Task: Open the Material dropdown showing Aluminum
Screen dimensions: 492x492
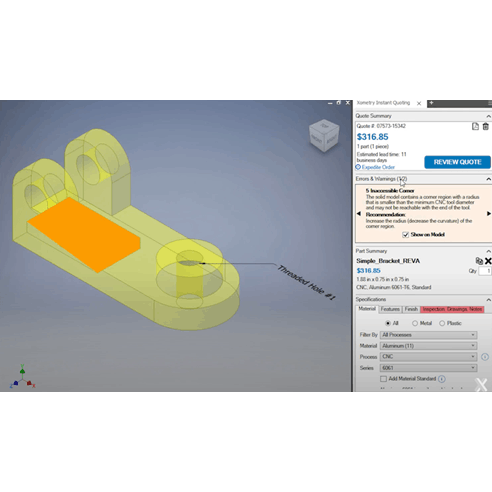Action: (429, 346)
